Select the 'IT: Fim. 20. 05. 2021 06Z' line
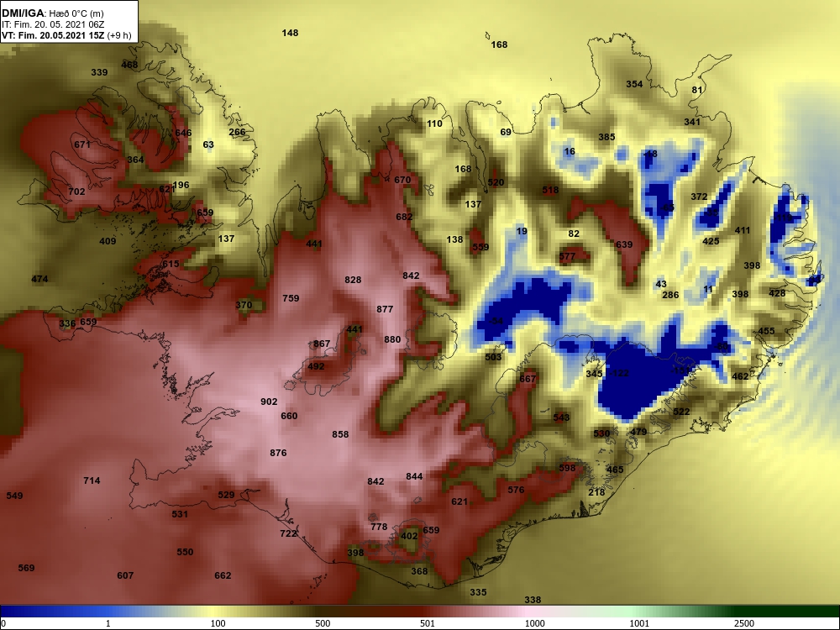Viewport: 840px width, 630px height. point(53,24)
